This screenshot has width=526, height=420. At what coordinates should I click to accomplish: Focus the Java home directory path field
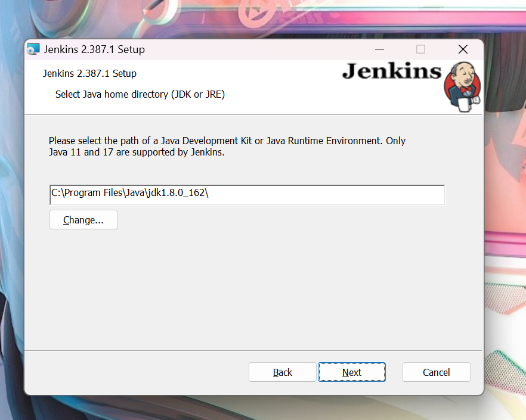click(247, 194)
